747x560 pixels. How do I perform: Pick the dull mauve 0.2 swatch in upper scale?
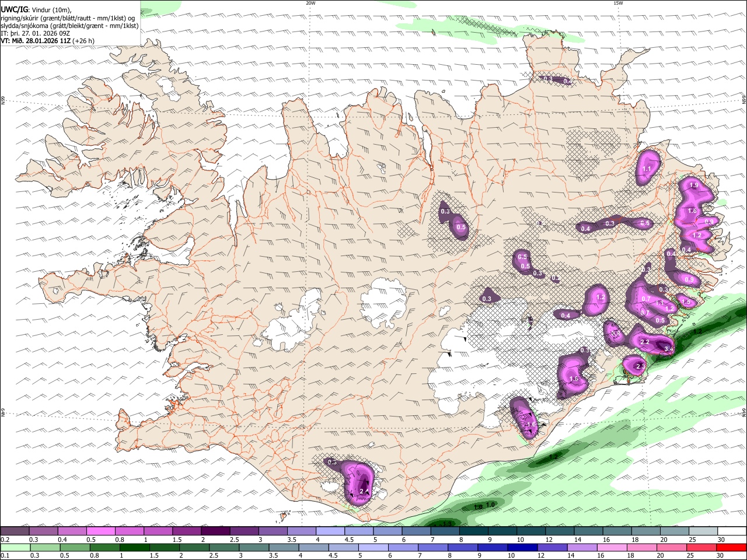coord(15,531)
